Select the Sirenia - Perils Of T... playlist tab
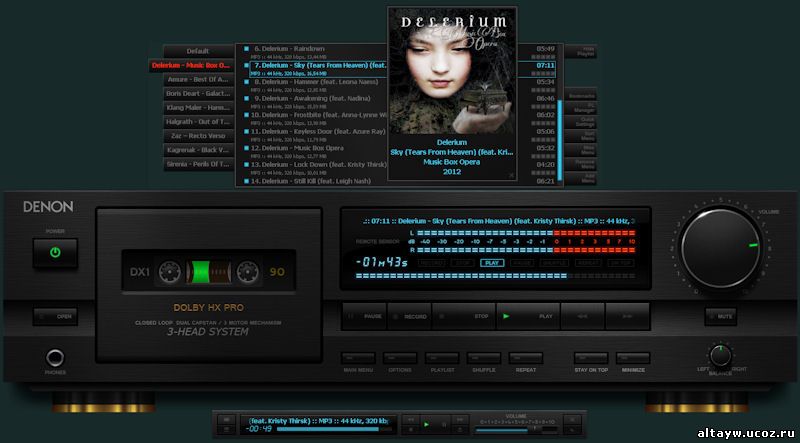The image size is (800, 443). pyautogui.click(x=198, y=164)
